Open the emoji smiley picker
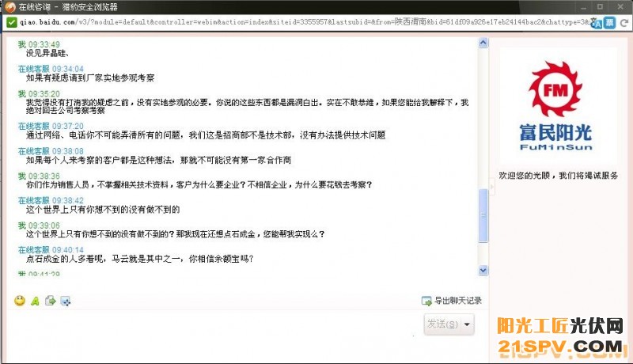 20,301
